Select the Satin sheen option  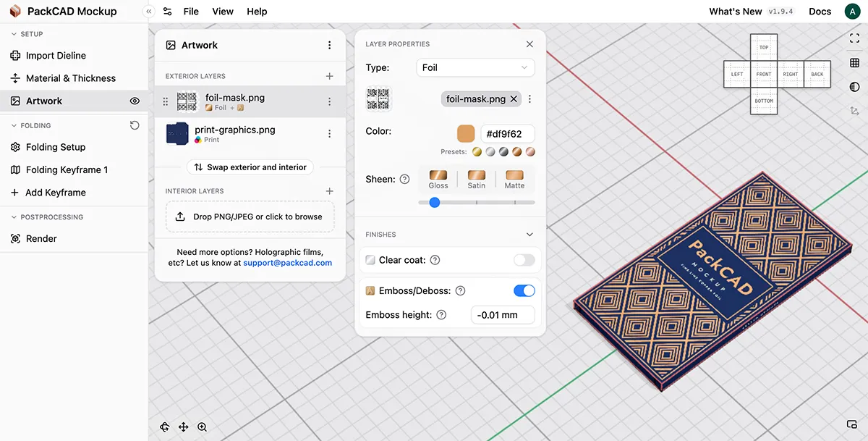[x=477, y=180]
